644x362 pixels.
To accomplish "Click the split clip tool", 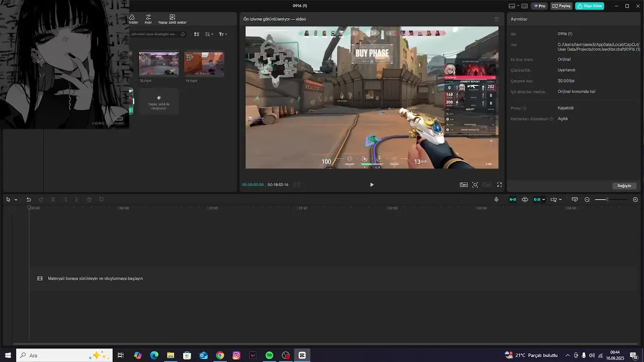I will (53, 200).
